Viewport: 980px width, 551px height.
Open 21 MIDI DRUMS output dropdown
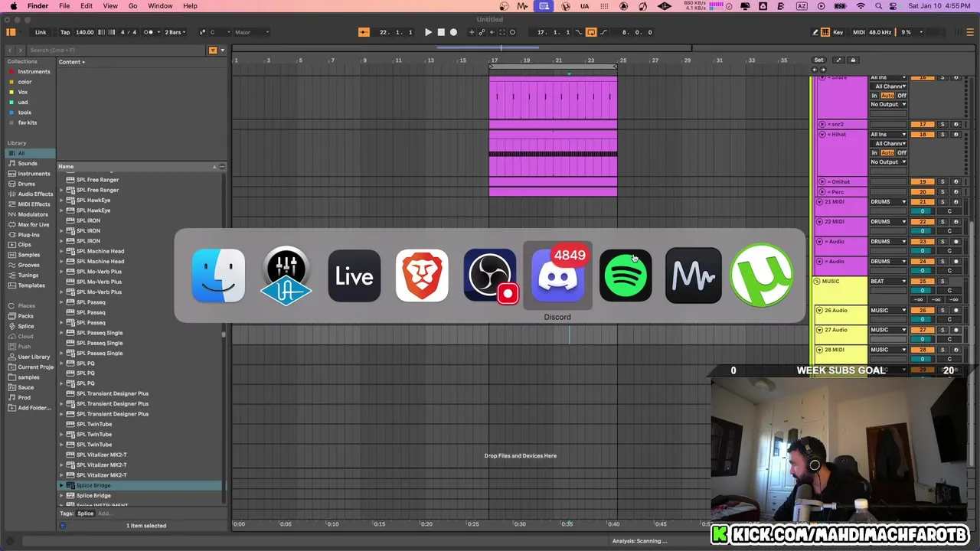click(x=888, y=202)
